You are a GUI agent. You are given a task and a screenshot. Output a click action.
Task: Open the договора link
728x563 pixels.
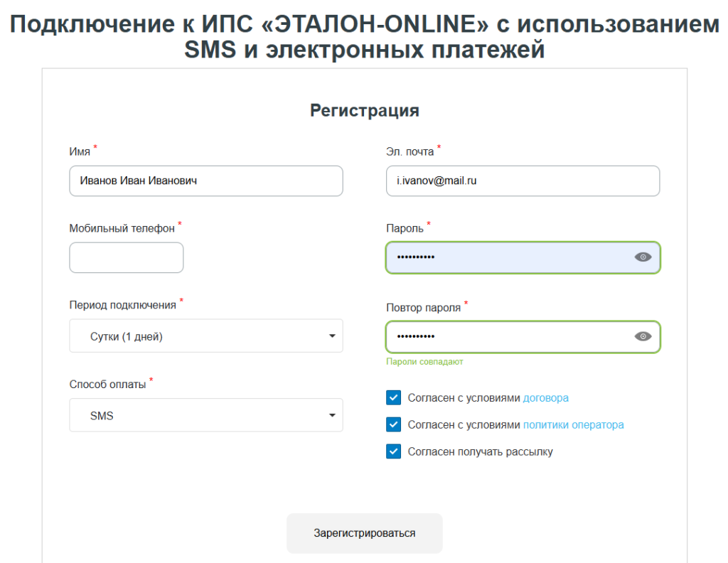(x=545, y=398)
